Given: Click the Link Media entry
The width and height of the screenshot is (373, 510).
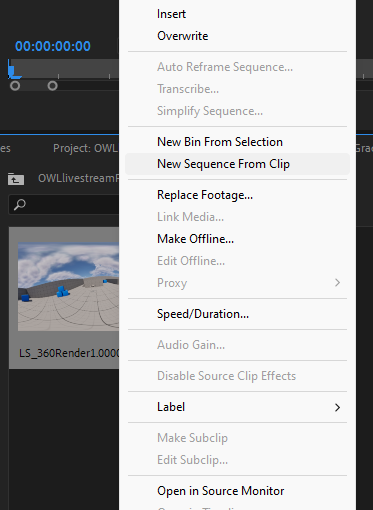Looking at the screenshot, I should click(x=190, y=217).
